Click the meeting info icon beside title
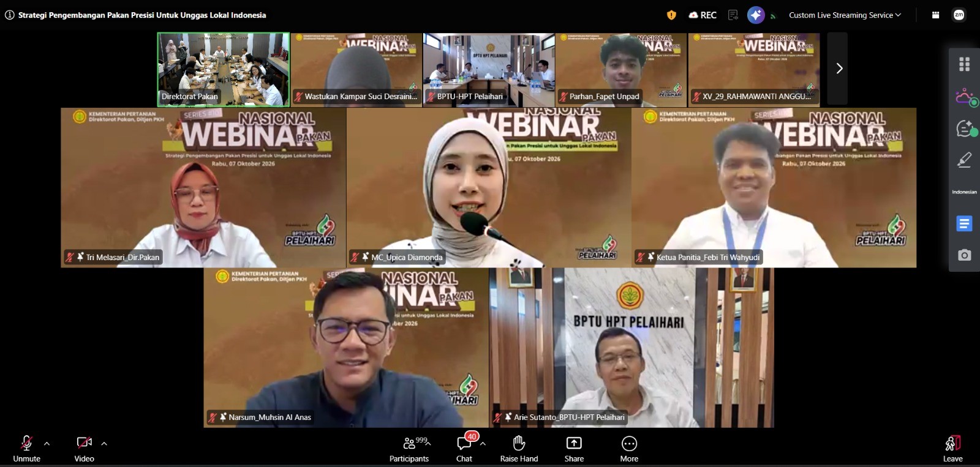980x467 pixels. 9,15
